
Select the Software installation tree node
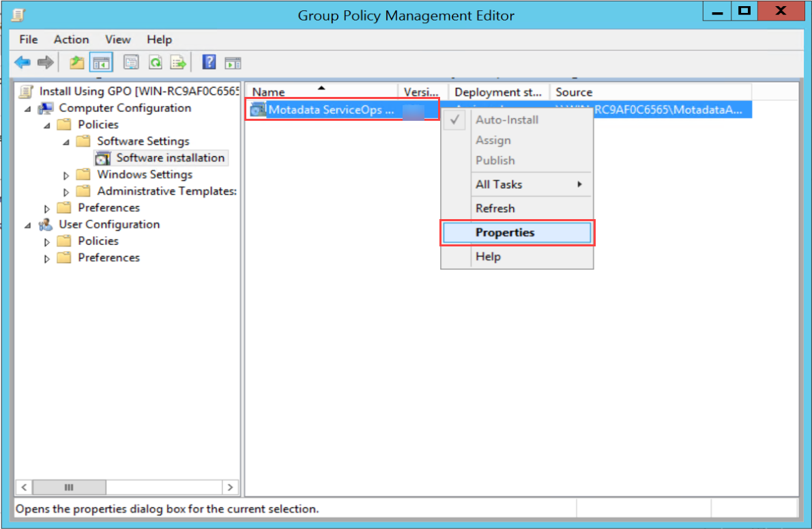(170, 158)
